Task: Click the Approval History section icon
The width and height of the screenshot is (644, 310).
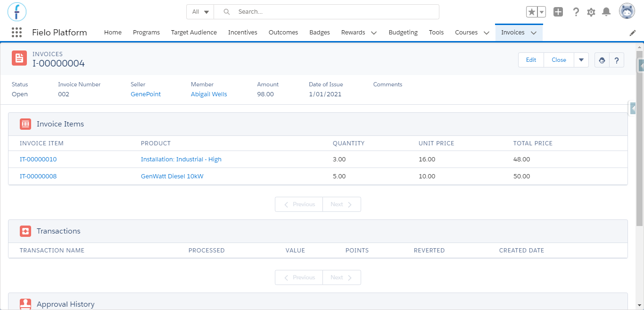Action: [x=25, y=304]
